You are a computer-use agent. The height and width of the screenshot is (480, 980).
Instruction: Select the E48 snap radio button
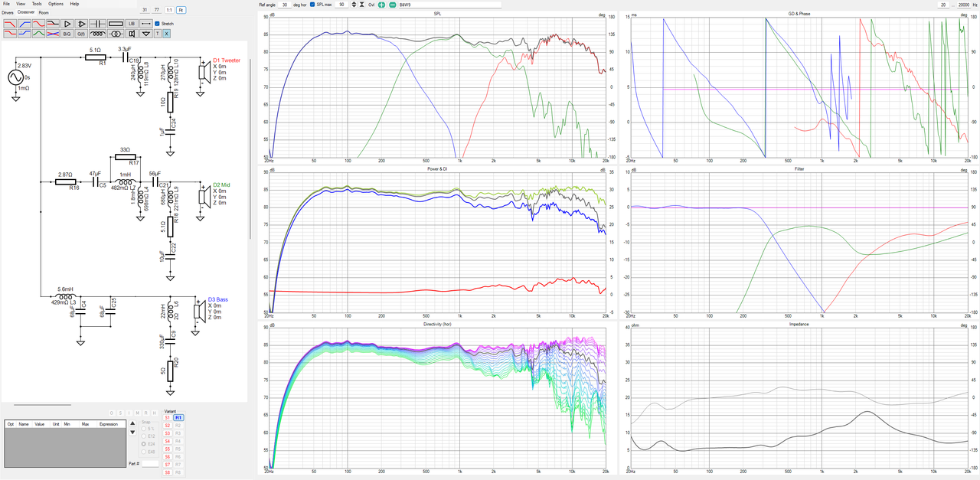pos(144,452)
